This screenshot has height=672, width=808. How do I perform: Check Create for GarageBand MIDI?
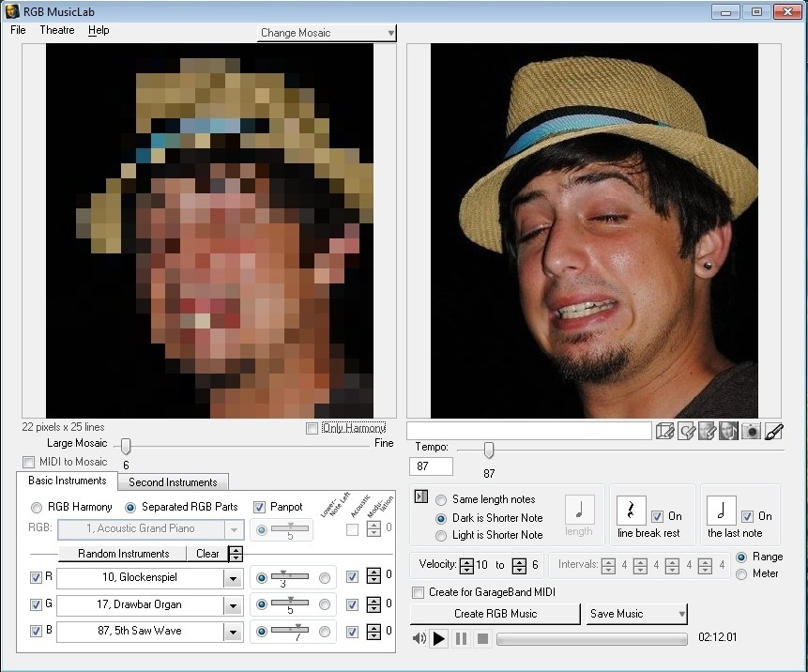click(419, 592)
